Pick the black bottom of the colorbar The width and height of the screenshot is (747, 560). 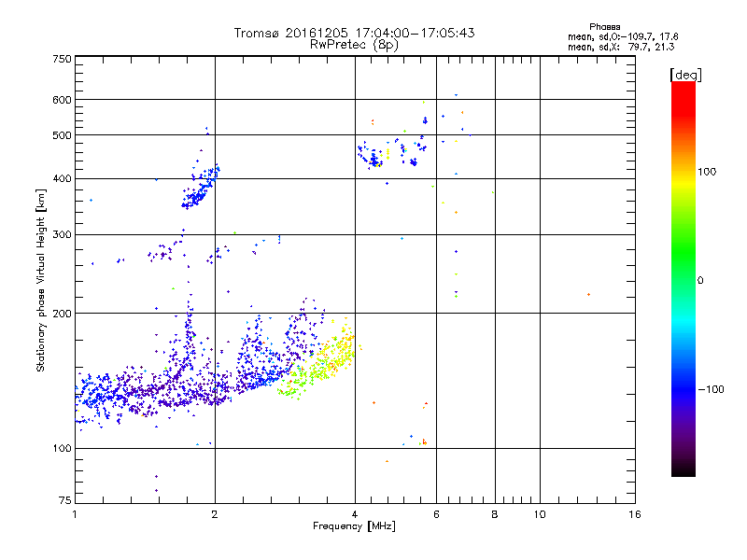[684, 469]
